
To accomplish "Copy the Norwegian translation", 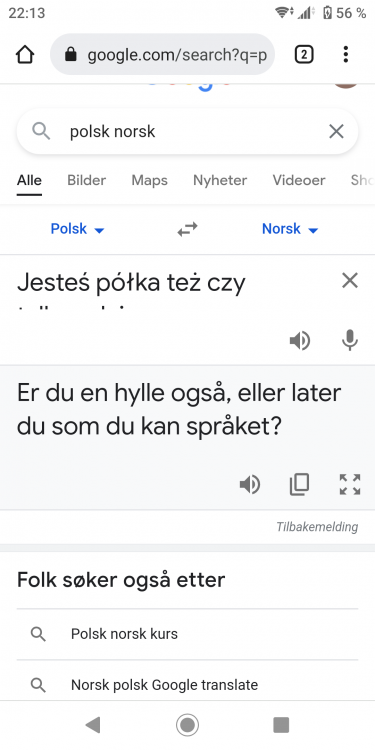I will point(299,484).
